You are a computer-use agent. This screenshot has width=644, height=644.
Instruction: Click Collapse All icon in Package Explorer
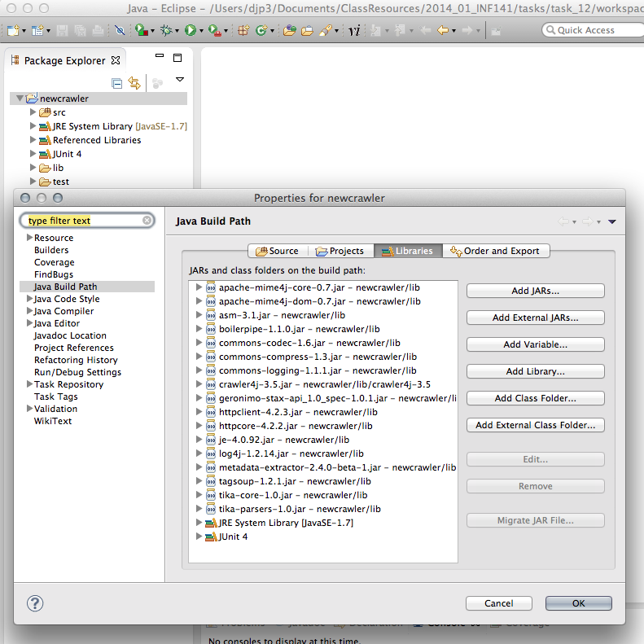click(x=117, y=83)
